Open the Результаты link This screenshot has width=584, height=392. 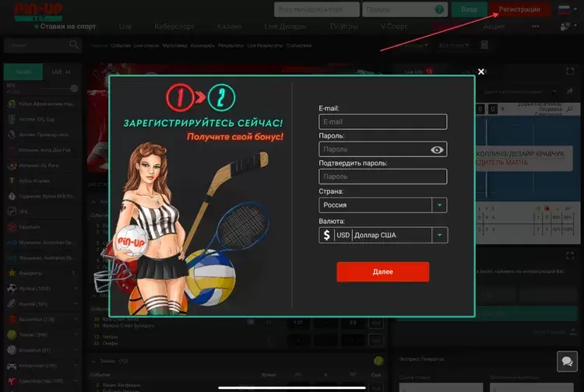click(x=231, y=45)
